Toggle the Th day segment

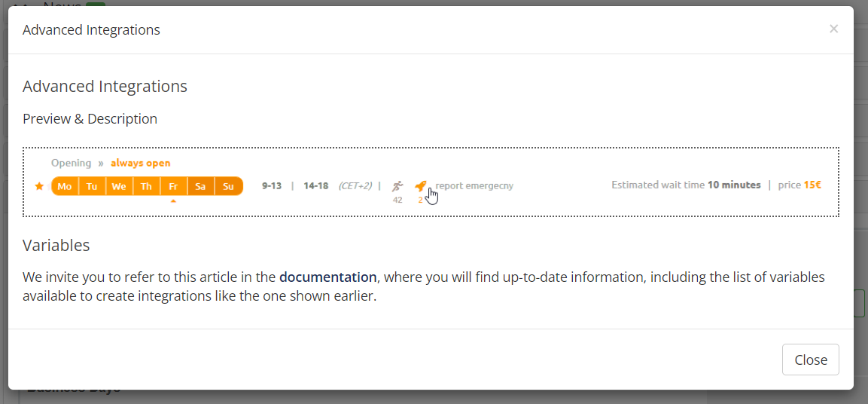tap(146, 186)
